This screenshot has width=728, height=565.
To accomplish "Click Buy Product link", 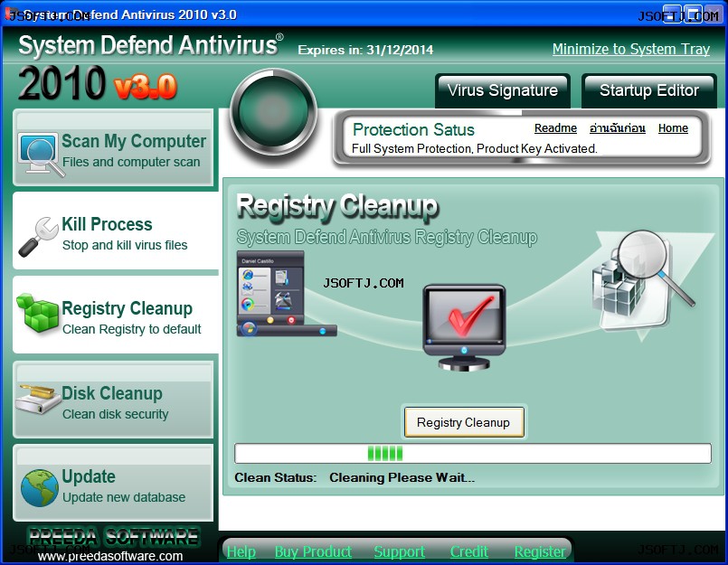I will point(313,551).
